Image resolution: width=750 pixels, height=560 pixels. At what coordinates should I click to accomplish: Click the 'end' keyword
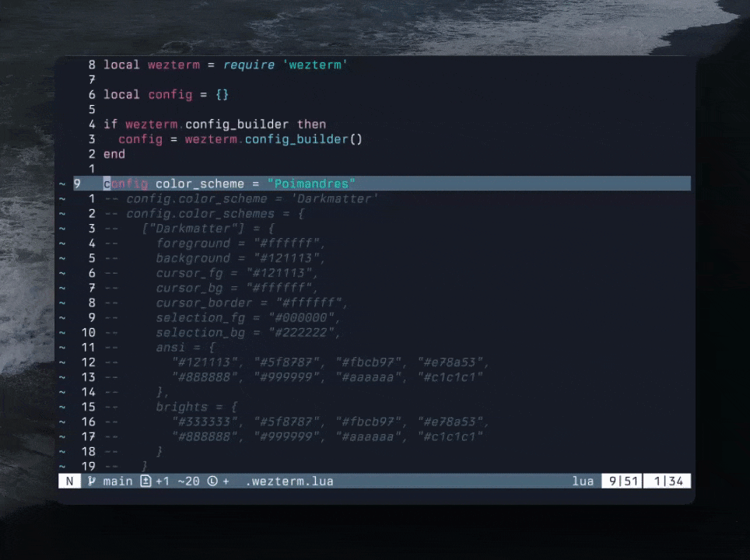(x=114, y=154)
